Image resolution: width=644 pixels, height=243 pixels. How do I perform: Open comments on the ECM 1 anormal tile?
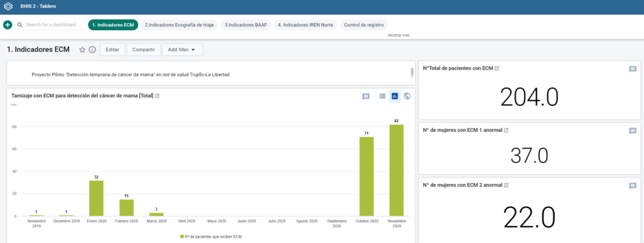[x=632, y=131]
